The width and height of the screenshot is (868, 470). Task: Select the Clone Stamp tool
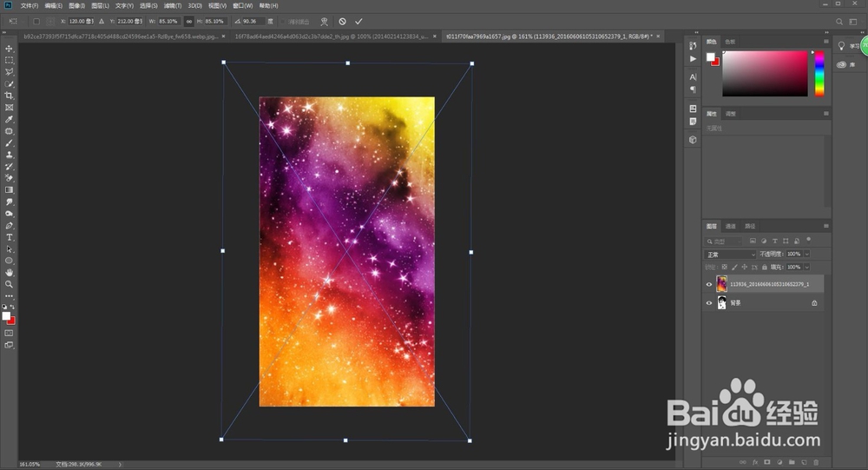(9, 155)
